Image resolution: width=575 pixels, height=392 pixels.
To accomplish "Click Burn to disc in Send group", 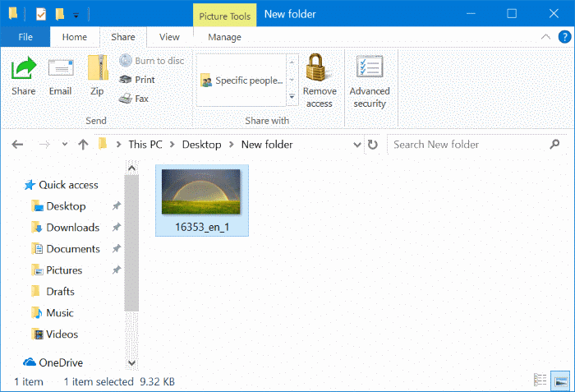I will [x=152, y=61].
